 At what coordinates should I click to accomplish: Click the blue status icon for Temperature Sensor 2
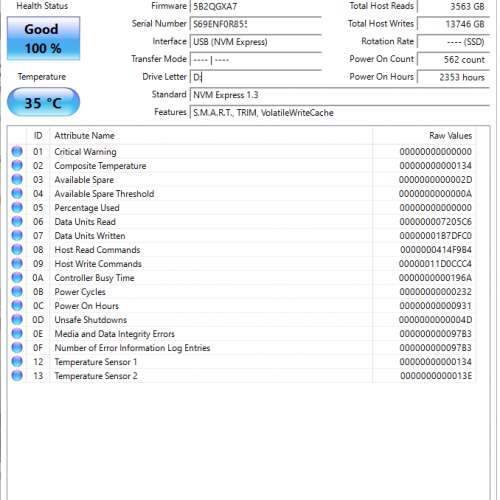17,375
